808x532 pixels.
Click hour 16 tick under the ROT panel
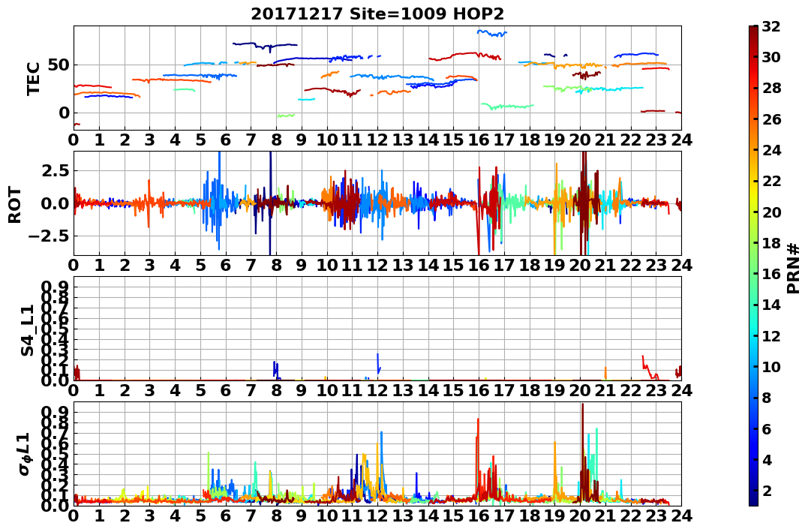479,265
